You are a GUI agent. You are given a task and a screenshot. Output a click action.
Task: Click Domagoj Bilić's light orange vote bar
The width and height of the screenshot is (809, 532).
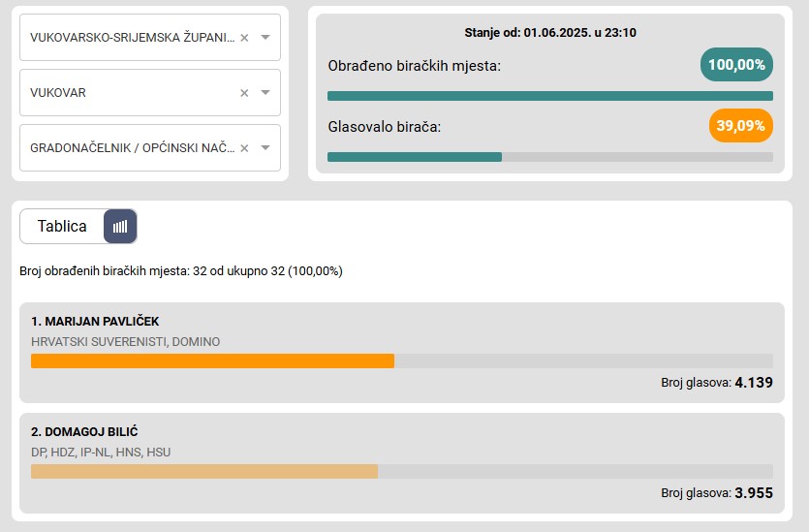[204, 471]
